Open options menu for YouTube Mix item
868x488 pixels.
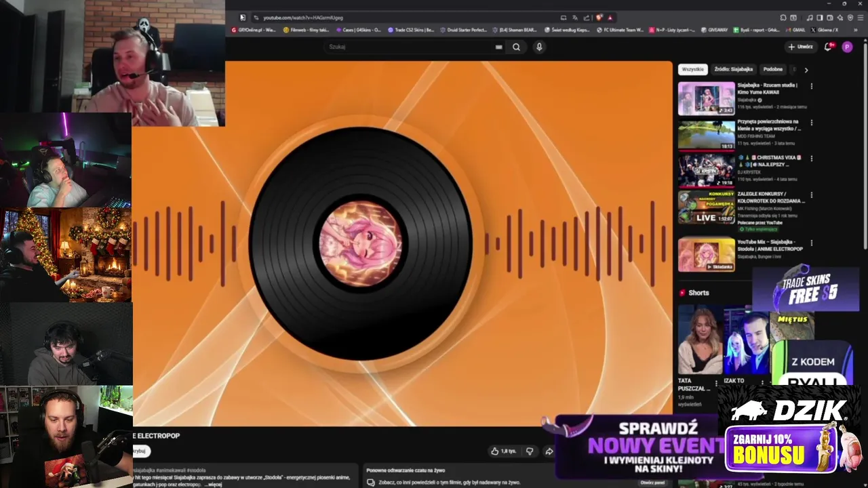[x=811, y=243]
